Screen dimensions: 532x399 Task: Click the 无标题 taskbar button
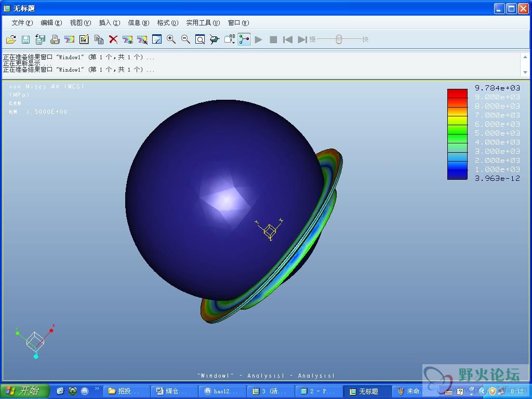click(x=367, y=391)
